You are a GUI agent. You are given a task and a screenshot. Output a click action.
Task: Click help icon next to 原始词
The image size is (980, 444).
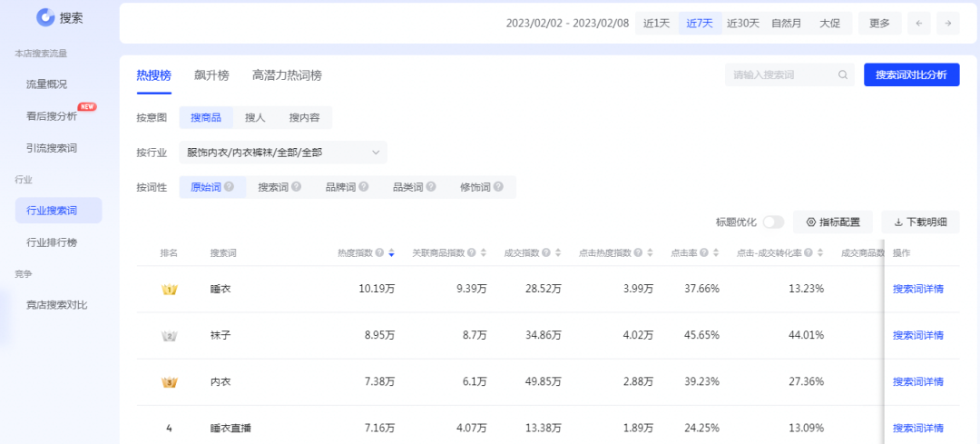(x=229, y=187)
